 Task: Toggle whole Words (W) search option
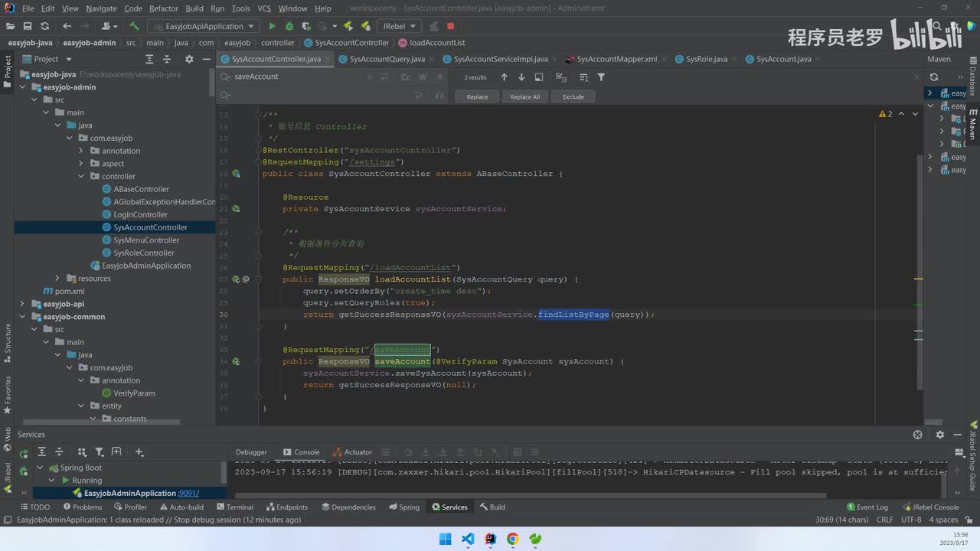point(422,77)
